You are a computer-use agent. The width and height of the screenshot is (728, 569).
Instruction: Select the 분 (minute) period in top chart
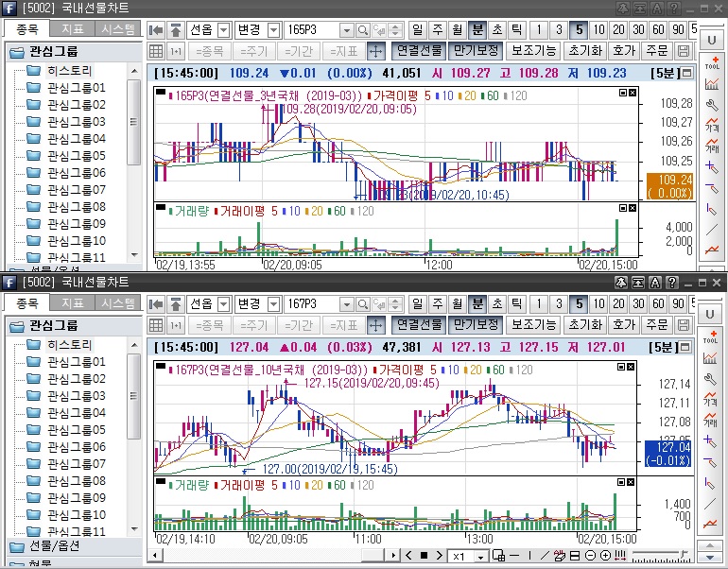point(477,29)
